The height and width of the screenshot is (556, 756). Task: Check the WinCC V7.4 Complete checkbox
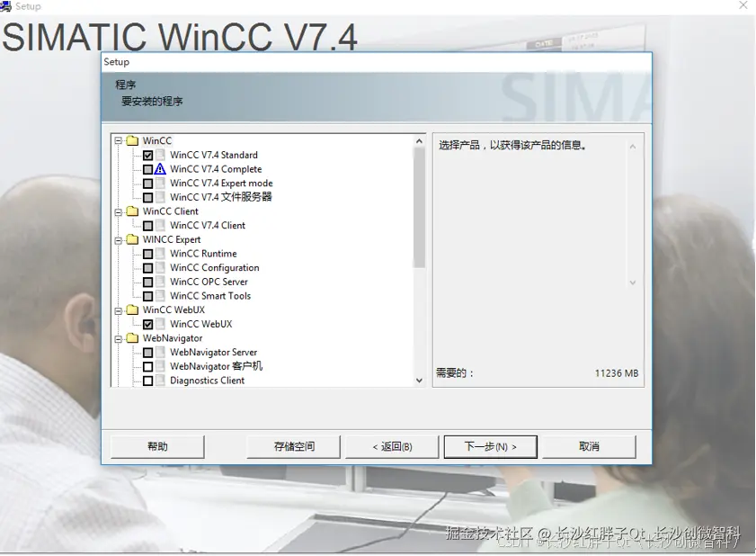click(148, 169)
